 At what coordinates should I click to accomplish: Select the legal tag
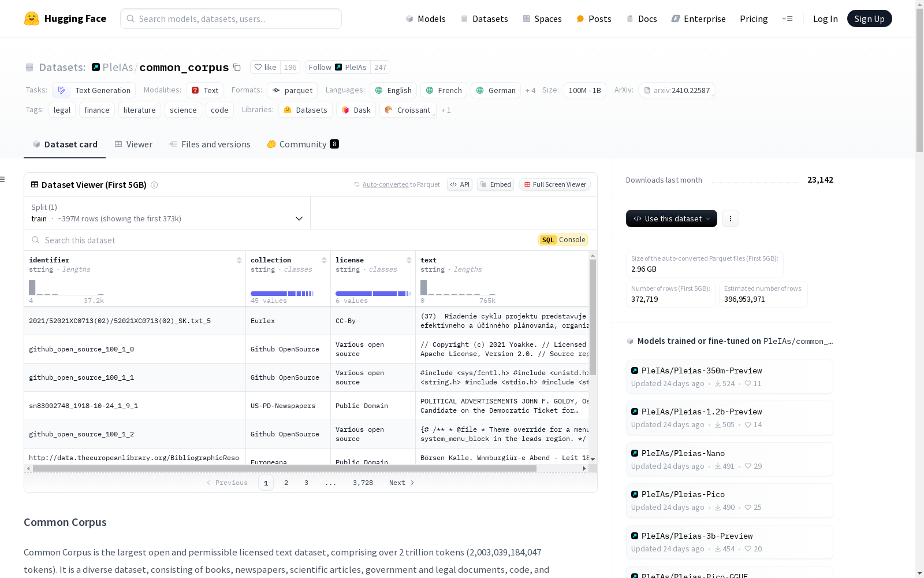[62, 110]
